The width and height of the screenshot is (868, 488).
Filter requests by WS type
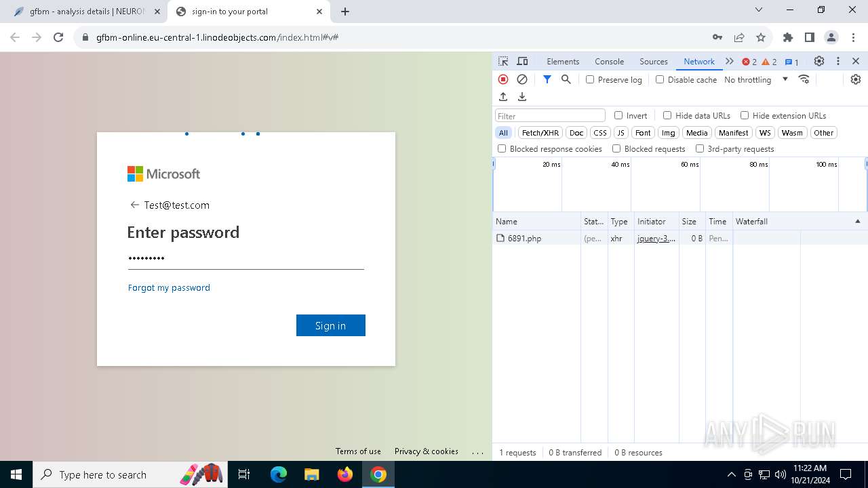pyautogui.click(x=765, y=133)
